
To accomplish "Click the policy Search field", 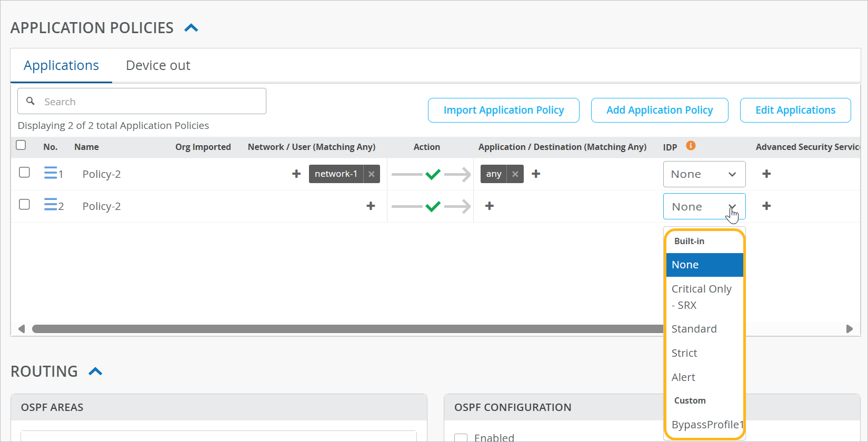I will coord(142,102).
